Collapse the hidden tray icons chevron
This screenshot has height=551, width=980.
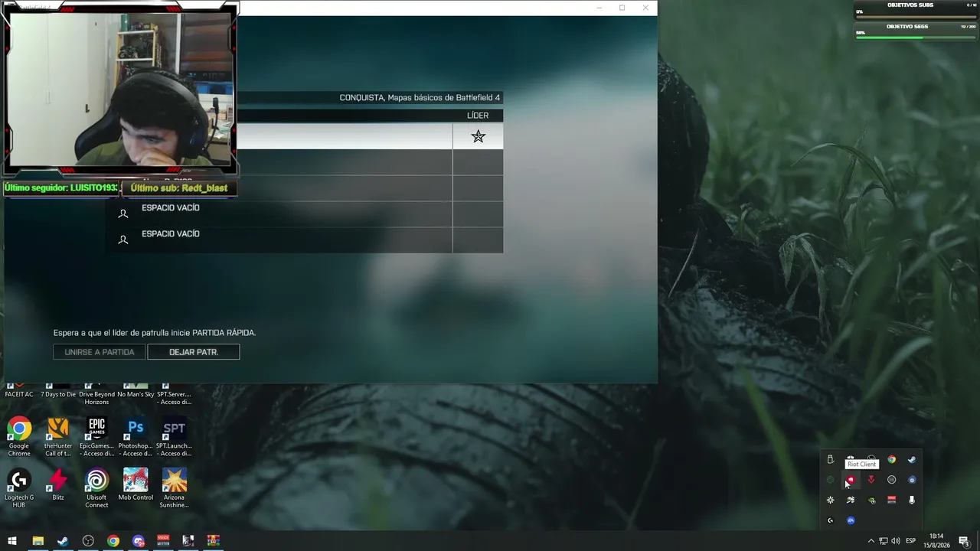click(871, 541)
